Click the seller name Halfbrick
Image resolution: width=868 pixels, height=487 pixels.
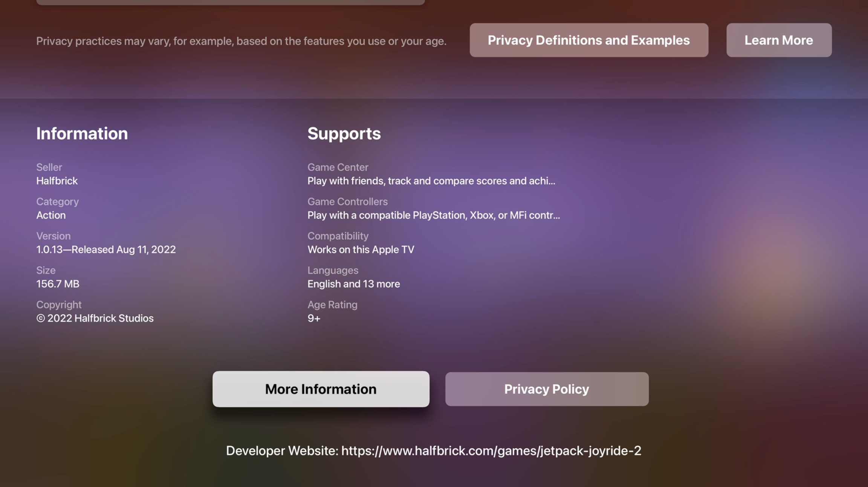(x=57, y=181)
